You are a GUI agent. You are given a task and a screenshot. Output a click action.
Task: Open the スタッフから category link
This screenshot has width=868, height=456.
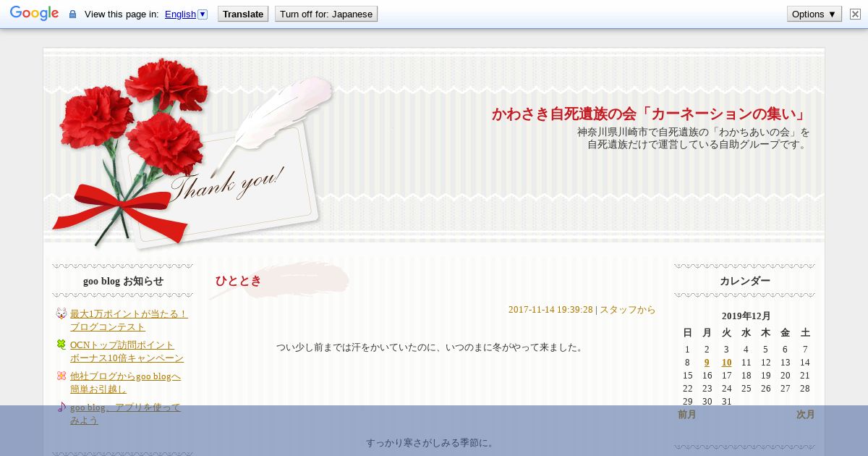tap(628, 310)
